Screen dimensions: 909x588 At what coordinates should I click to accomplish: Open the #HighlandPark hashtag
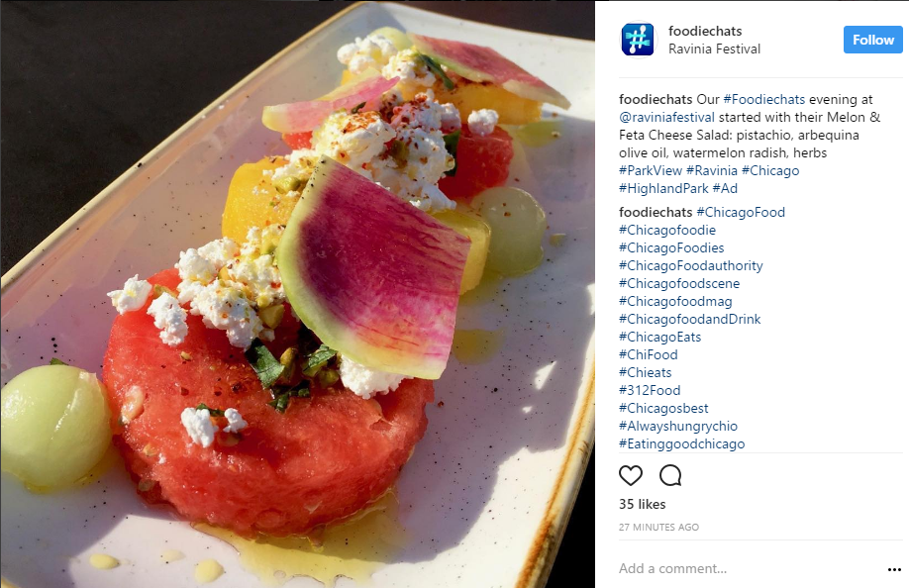(663, 188)
